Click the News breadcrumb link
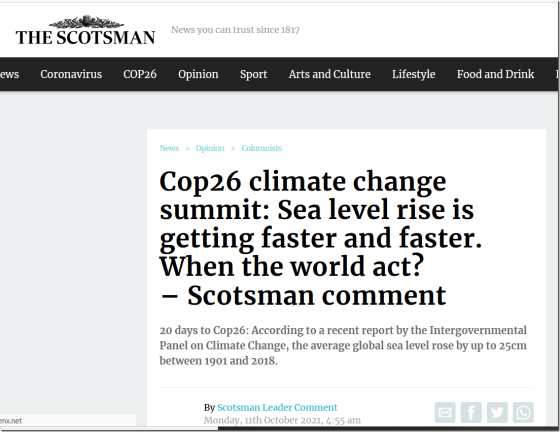Screen dimensions: 560x432 169,148
